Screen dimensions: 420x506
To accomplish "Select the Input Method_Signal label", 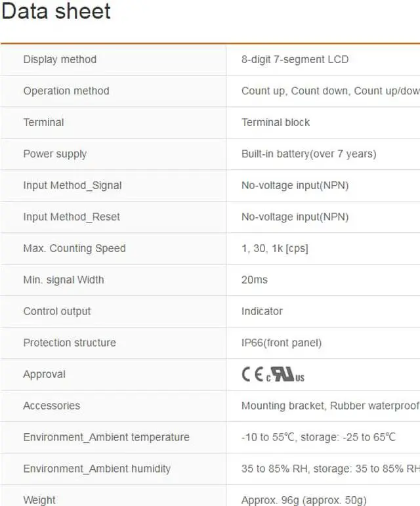I will click(72, 185).
